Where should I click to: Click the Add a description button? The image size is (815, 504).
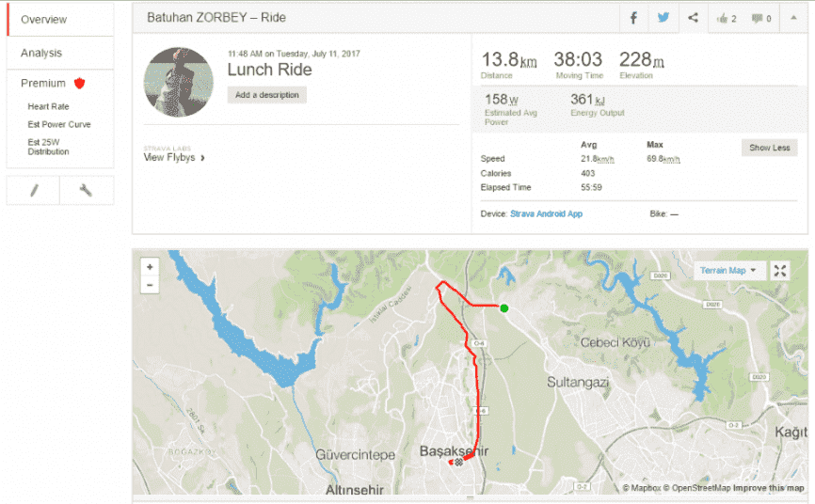(266, 95)
